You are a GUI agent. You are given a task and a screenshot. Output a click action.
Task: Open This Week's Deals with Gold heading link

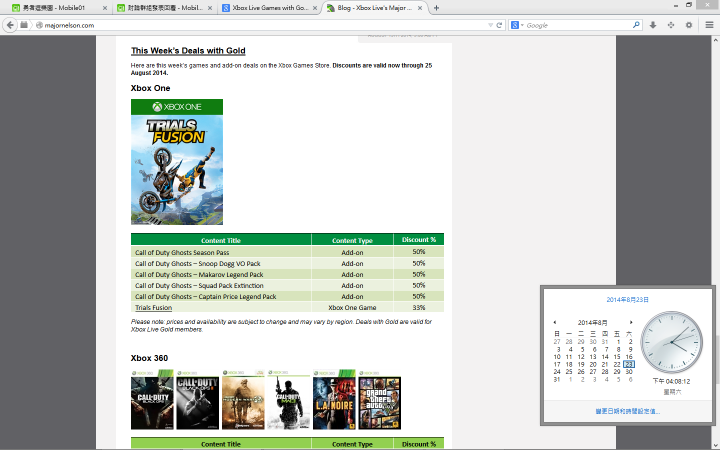pyautogui.click(x=188, y=51)
